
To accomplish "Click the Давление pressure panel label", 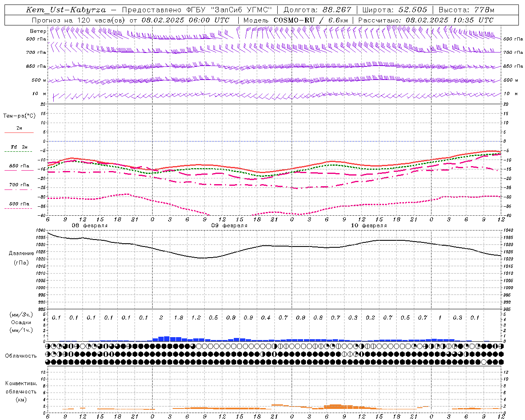I will (x=21, y=253).
